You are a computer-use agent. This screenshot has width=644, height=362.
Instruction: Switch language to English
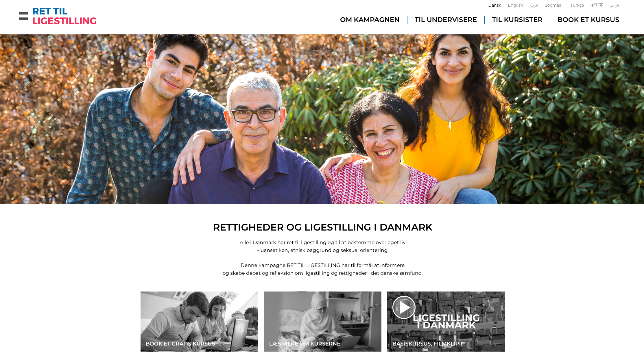[x=515, y=5]
